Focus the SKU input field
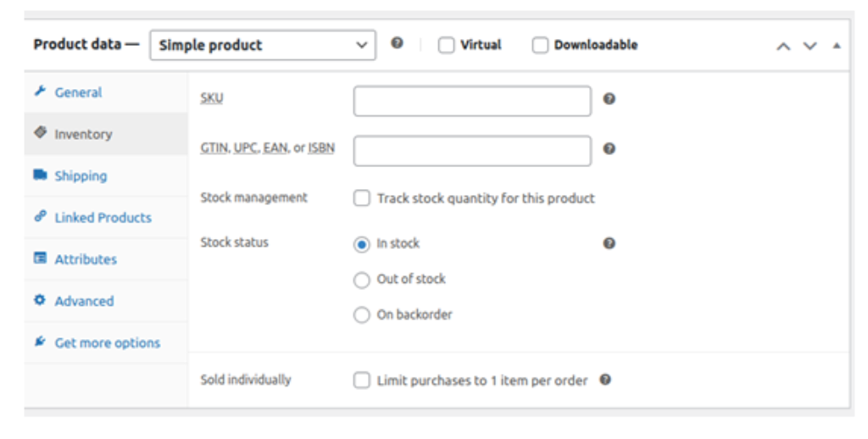Viewport: 868px width, 439px height. click(472, 101)
